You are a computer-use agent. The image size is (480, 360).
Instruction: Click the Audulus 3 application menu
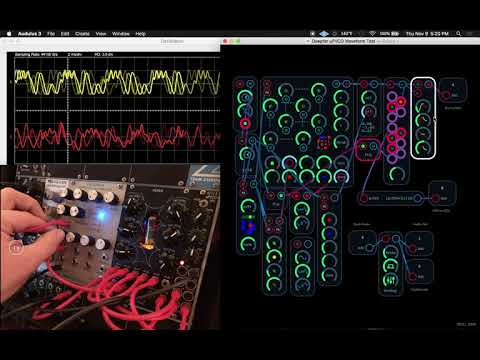[29, 34]
